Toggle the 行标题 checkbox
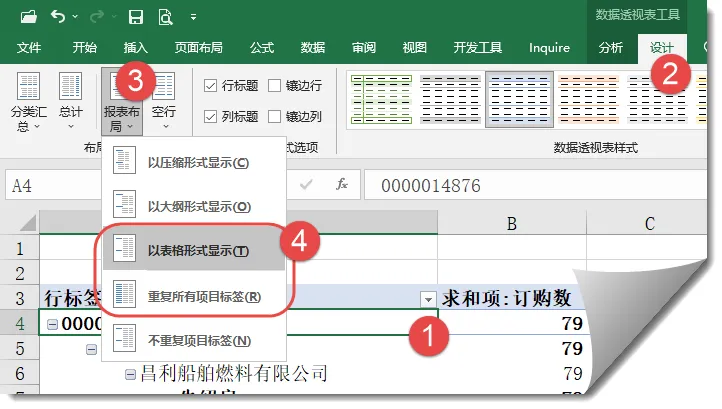This screenshot has width=722, height=409. (x=211, y=86)
